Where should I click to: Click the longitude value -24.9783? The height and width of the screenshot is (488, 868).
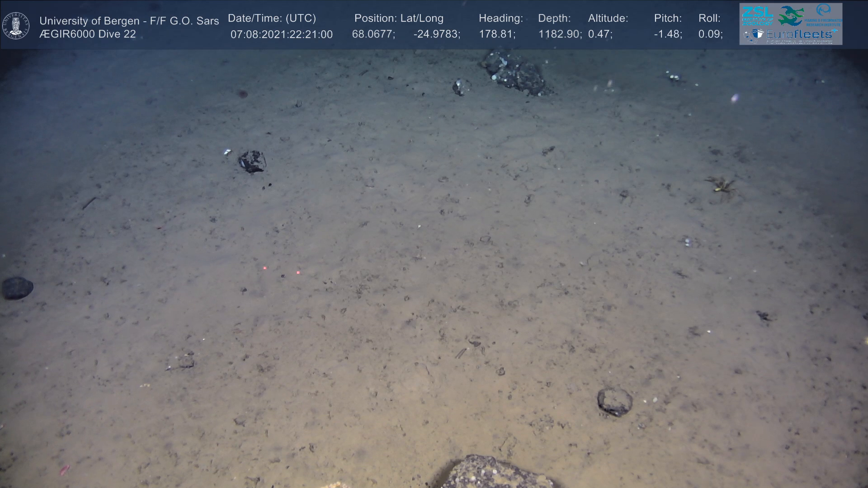pos(436,34)
